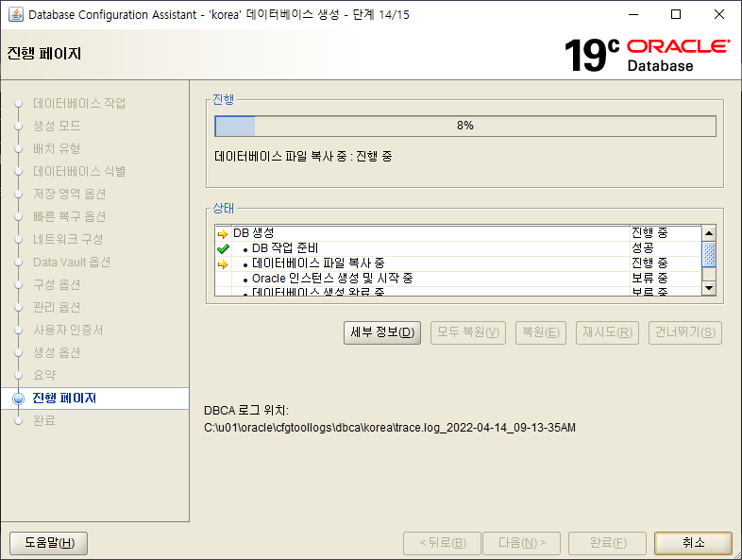Image resolution: width=742 pixels, height=560 pixels.
Task: Click the Oracle 19c Database logo
Action: tap(647, 56)
